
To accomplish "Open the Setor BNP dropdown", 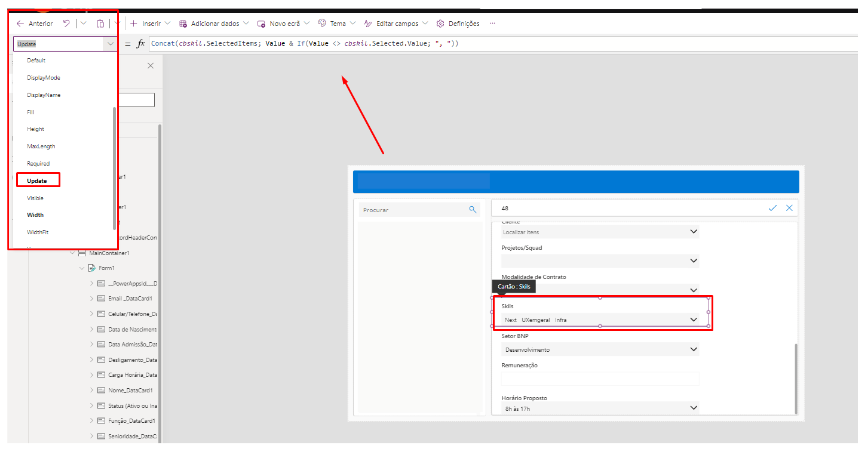I will pos(694,350).
